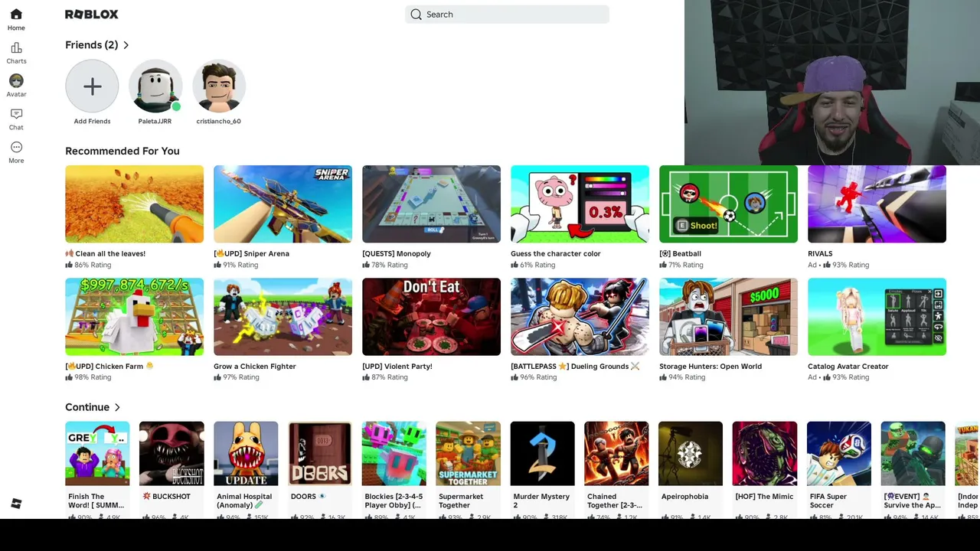Click the 98% Rating under Chicken Farm
The image size is (980, 551).
coord(88,377)
